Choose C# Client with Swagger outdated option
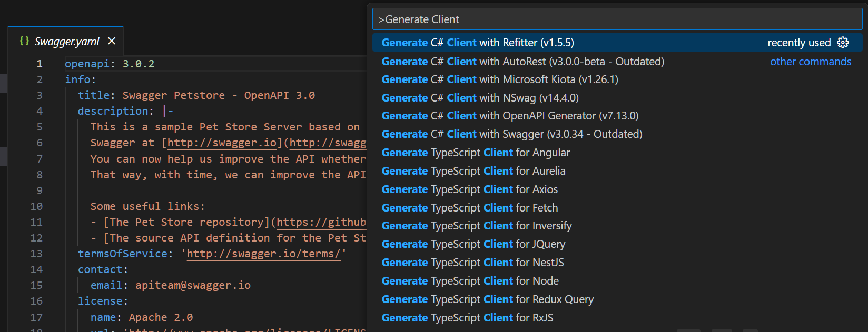 click(617, 134)
